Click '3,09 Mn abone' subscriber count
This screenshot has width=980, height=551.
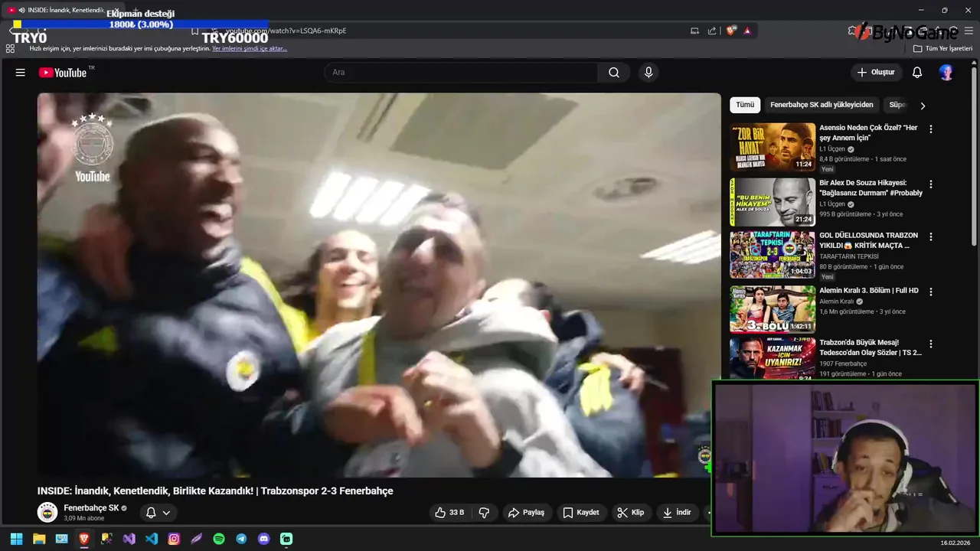click(84, 519)
